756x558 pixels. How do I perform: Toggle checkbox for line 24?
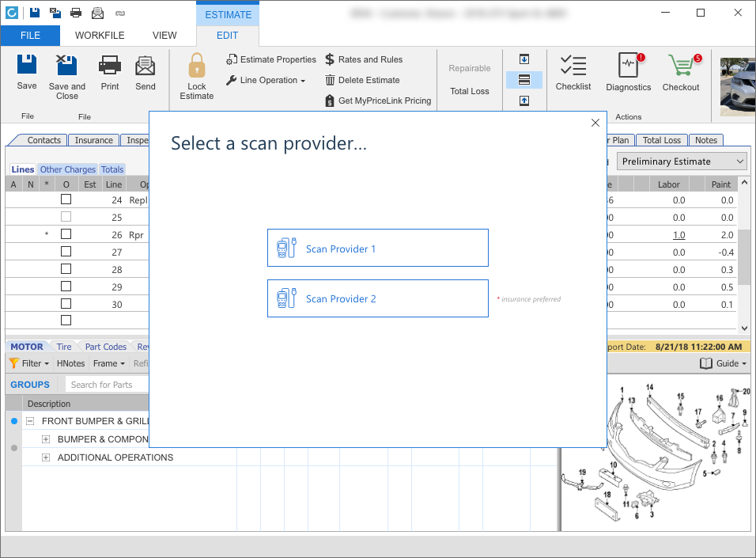(x=66, y=199)
